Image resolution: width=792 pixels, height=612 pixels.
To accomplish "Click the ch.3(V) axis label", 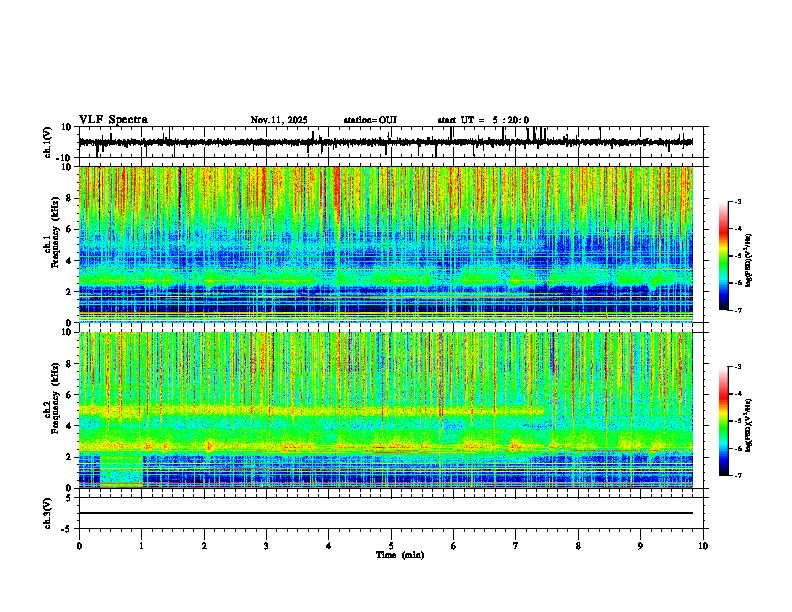I will [48, 514].
